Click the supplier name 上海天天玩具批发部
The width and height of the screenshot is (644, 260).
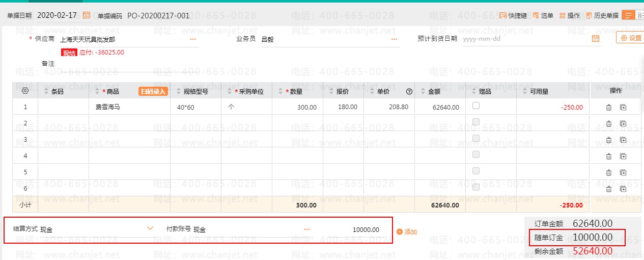pyautogui.click(x=88, y=39)
